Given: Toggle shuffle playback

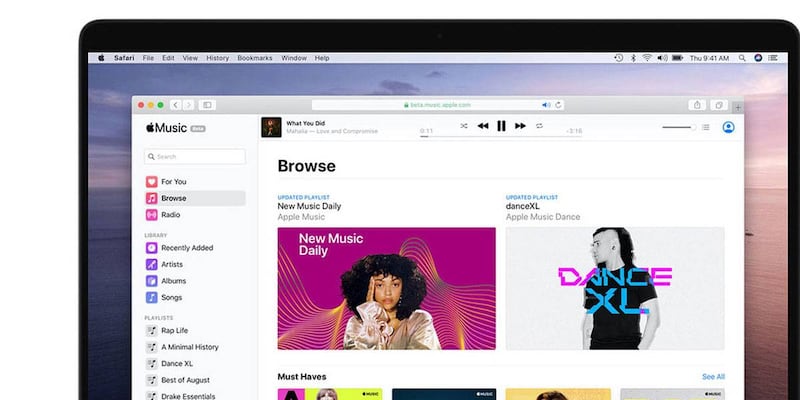Looking at the screenshot, I should 463,126.
